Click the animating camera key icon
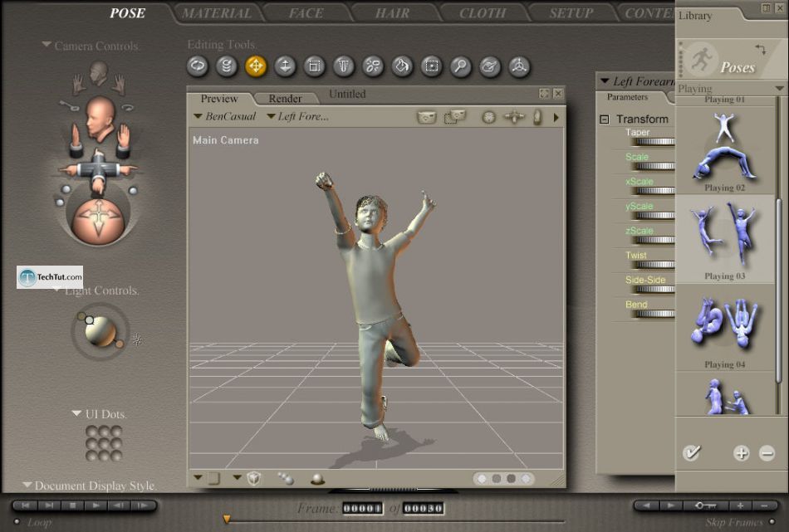The image size is (789, 532). [69, 105]
